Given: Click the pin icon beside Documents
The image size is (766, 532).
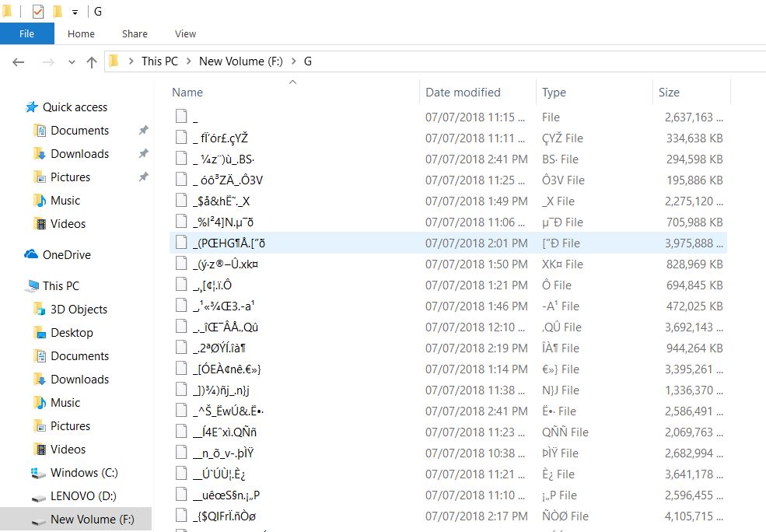Looking at the screenshot, I should [143, 131].
